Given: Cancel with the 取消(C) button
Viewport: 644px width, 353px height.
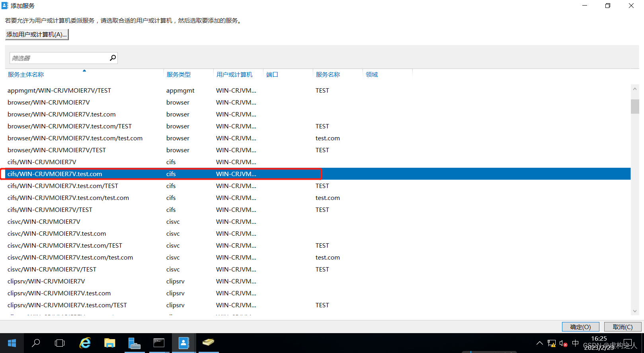Looking at the screenshot, I should click(623, 327).
